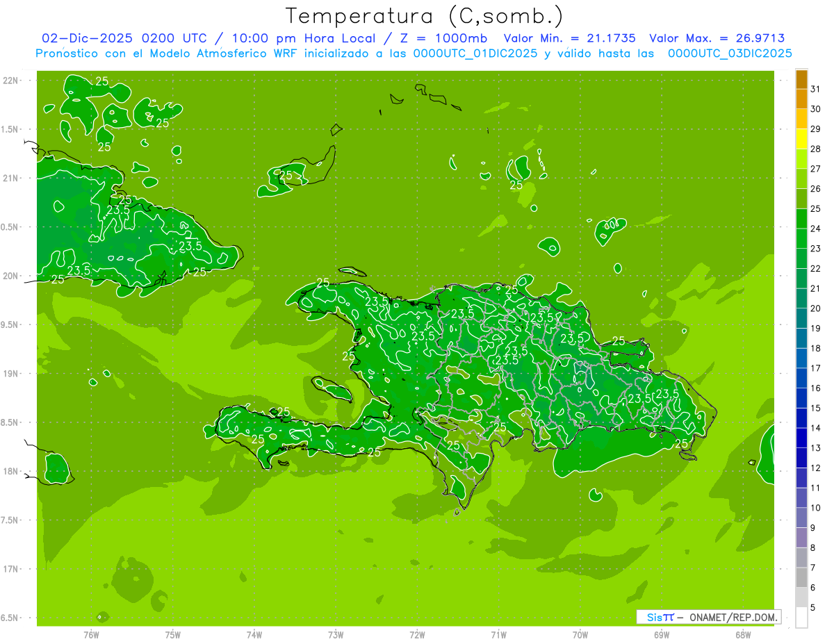The width and height of the screenshot is (834, 644).
Task: Click the orange legend swatch between 30 and 31
Action: (x=801, y=99)
